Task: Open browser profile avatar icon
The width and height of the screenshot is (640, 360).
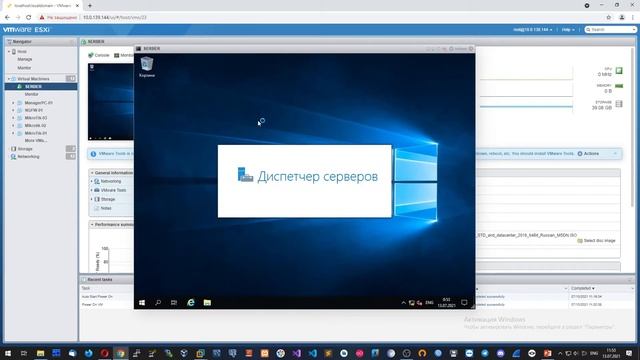Action: tap(622, 18)
